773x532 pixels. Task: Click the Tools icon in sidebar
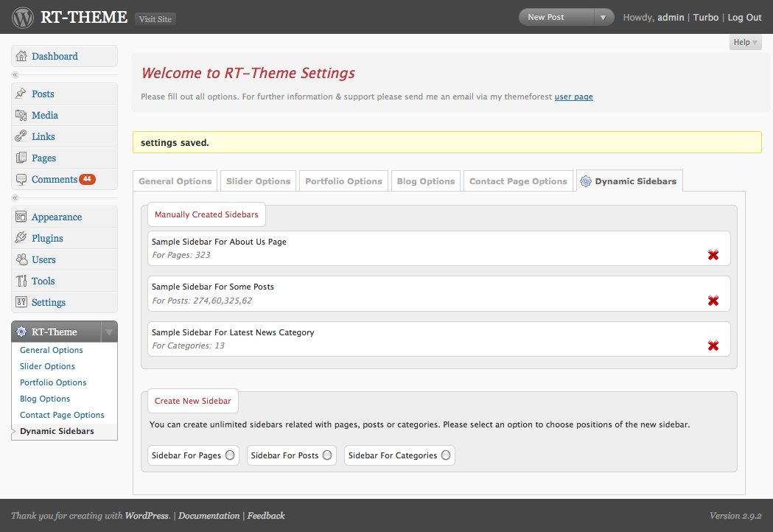coord(21,281)
